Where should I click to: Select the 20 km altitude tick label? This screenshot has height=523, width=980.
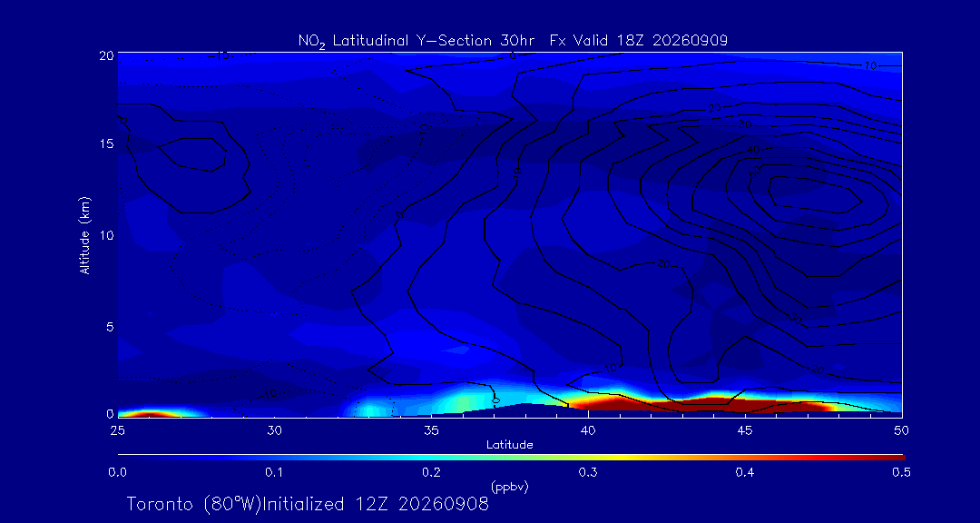105,54
